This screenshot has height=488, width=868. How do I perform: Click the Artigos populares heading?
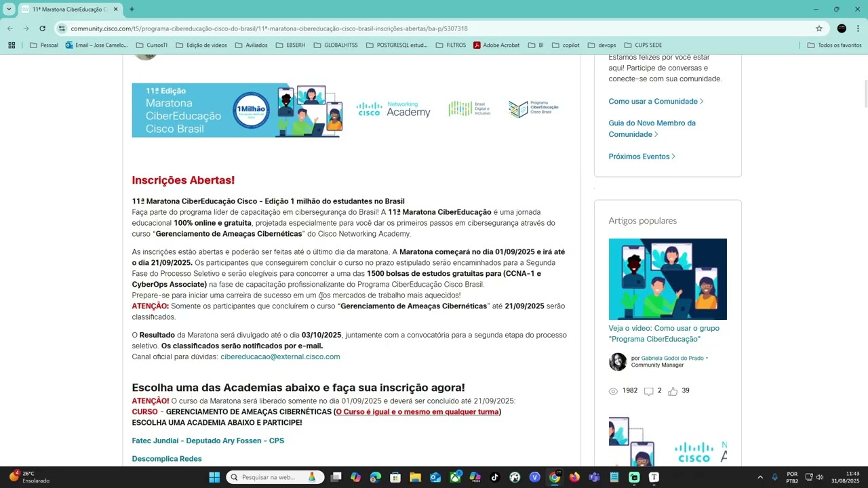click(643, 220)
